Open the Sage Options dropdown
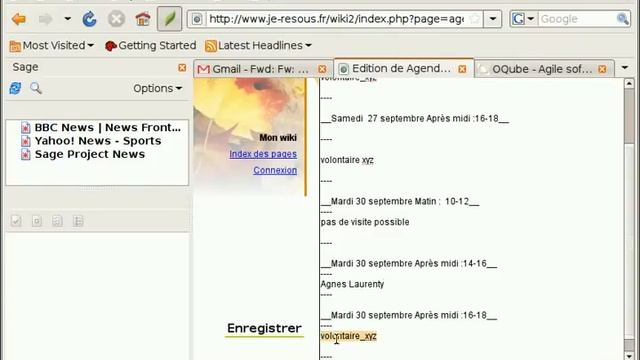Screen dimensions: 640x360 pyautogui.click(x=158, y=89)
